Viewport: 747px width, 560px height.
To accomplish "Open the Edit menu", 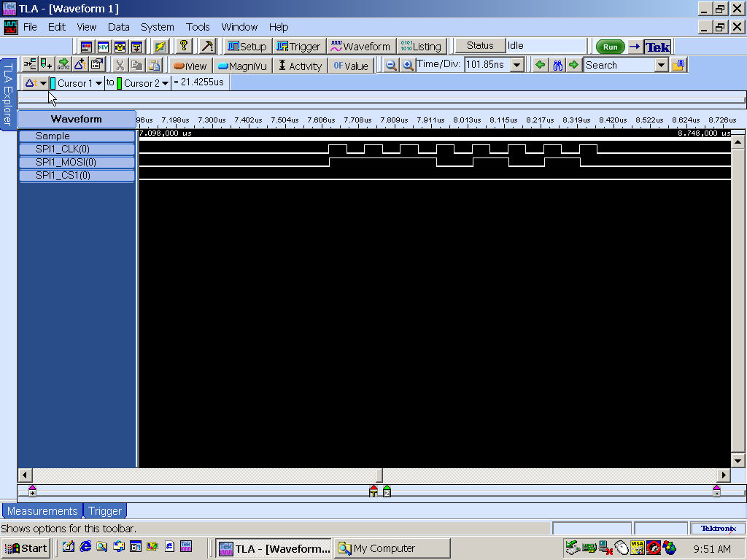I will point(57,27).
